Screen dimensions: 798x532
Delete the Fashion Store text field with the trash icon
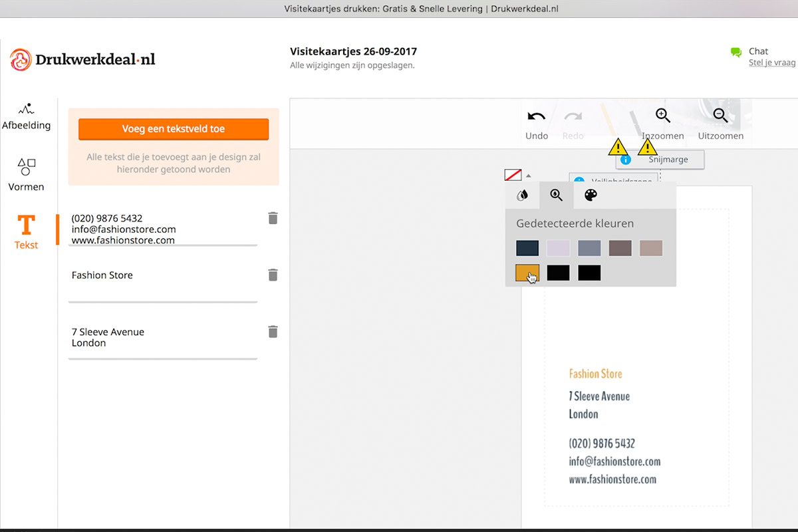(273, 275)
